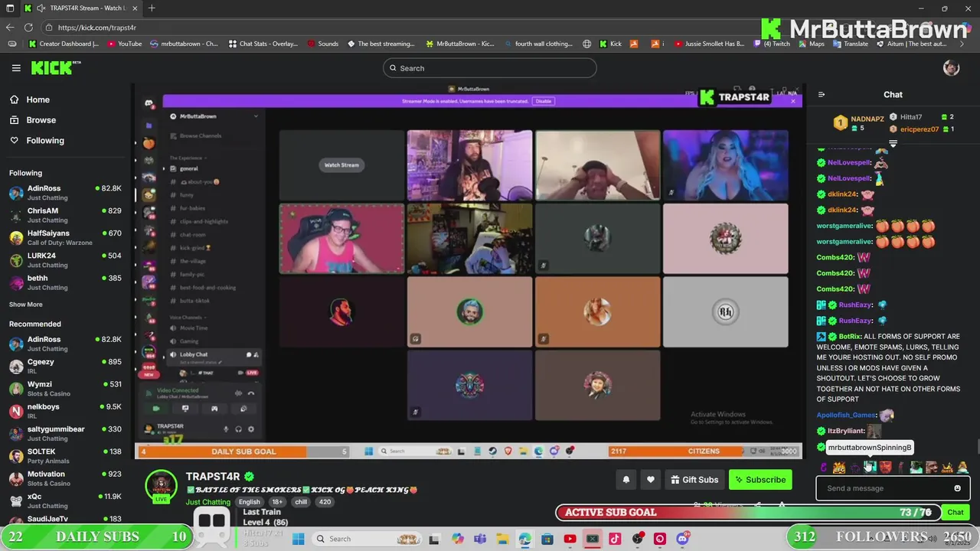Open xQc recommended channel
Viewport: 980px width, 551px height.
65,500
